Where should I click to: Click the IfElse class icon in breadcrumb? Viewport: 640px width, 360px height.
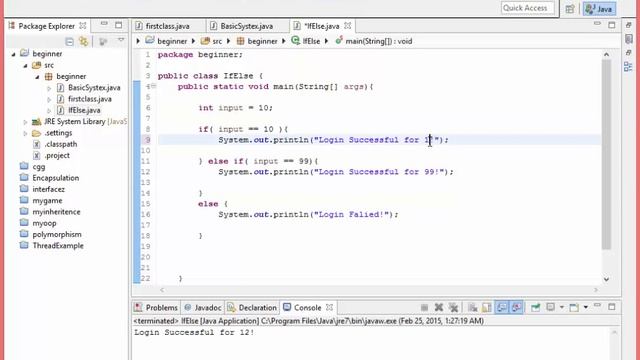click(x=296, y=40)
